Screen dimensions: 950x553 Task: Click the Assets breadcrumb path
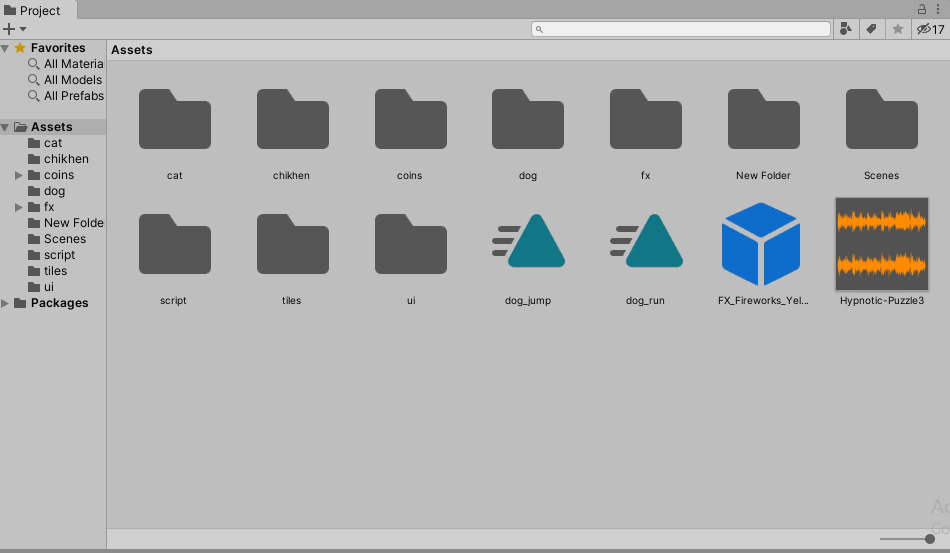131,50
